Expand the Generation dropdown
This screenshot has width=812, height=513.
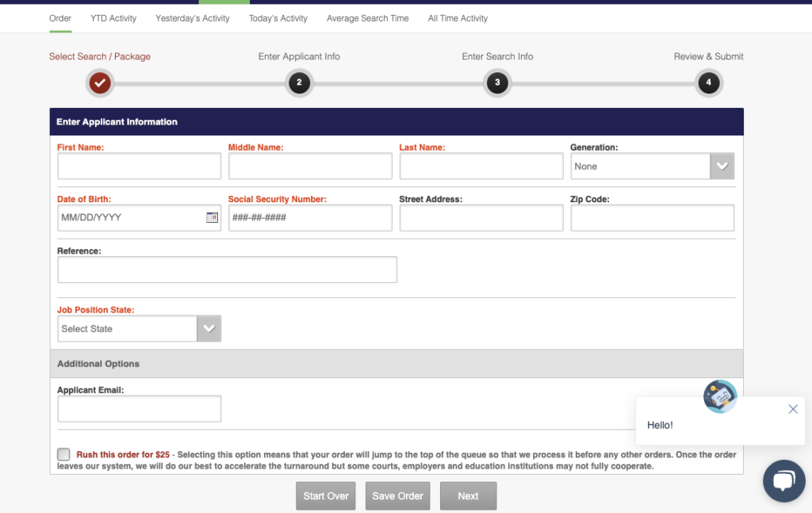coord(721,167)
